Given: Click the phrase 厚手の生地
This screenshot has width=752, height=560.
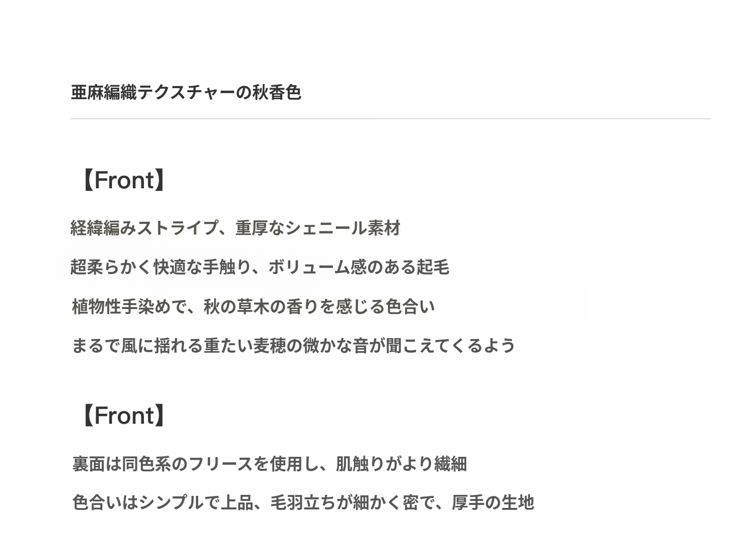Looking at the screenshot, I should 493,502.
